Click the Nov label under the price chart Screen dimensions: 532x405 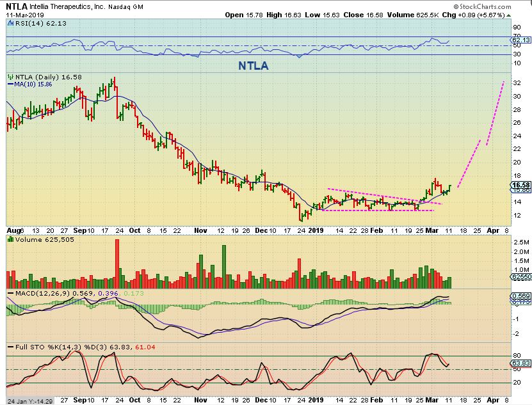[200, 231]
